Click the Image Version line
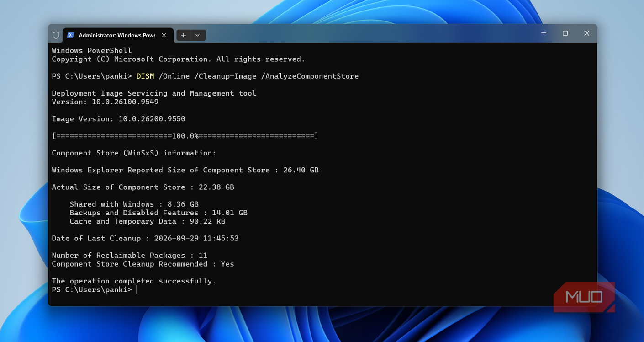The height and width of the screenshot is (342, 644). pyautogui.click(x=118, y=119)
